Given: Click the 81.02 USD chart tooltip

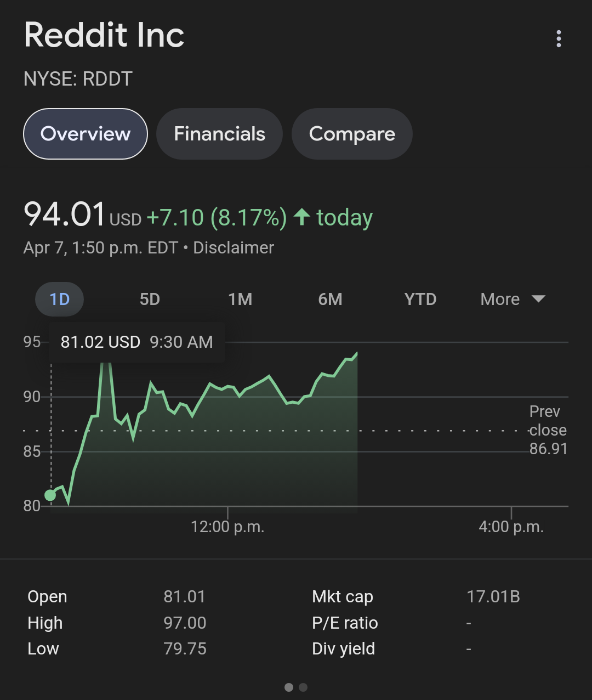Looking at the screenshot, I should coord(137,342).
